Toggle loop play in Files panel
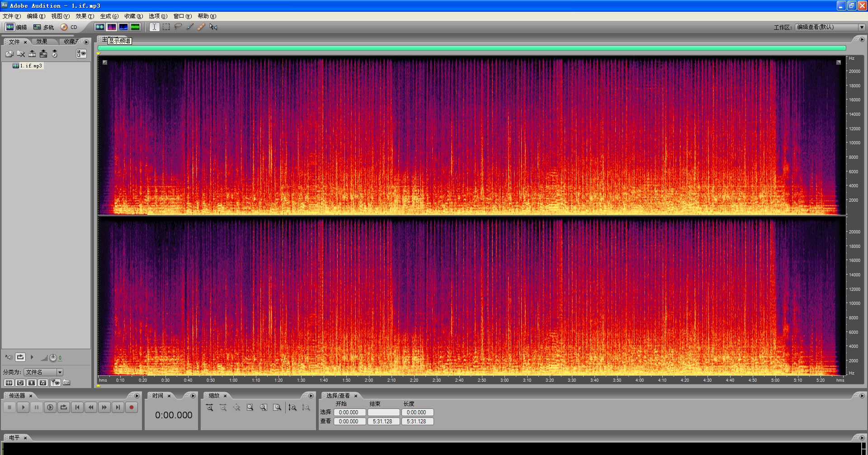 point(20,357)
